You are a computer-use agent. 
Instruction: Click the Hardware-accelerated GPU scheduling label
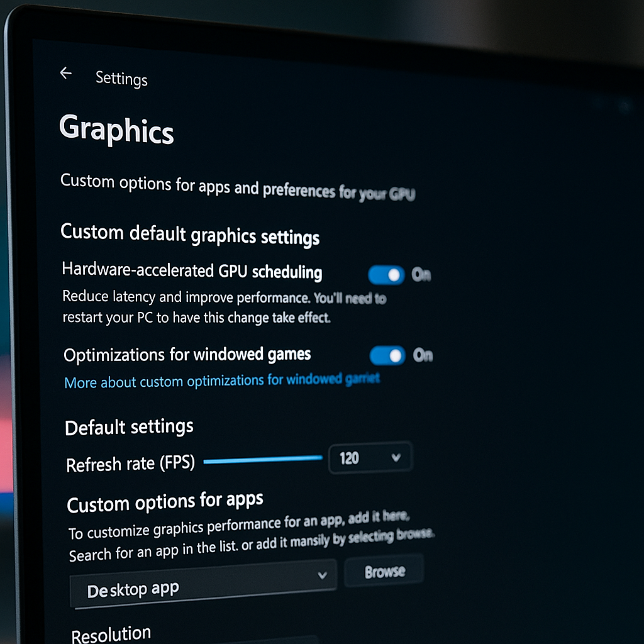point(192,270)
